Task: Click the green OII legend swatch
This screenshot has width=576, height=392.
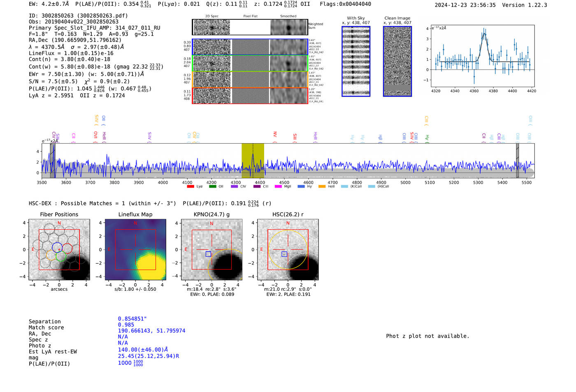Action: [x=212, y=186]
